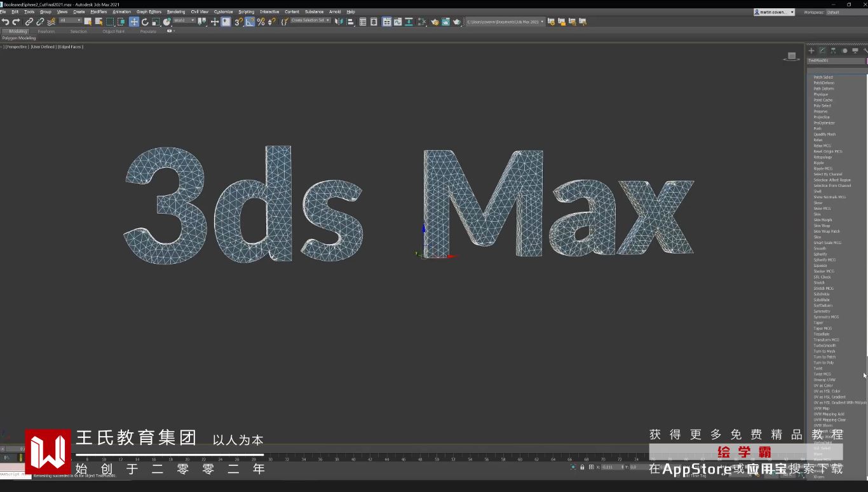Viewport: 868px width, 492px height.
Task: Click the Render Setup teapot icon
Action: pyautogui.click(x=435, y=22)
